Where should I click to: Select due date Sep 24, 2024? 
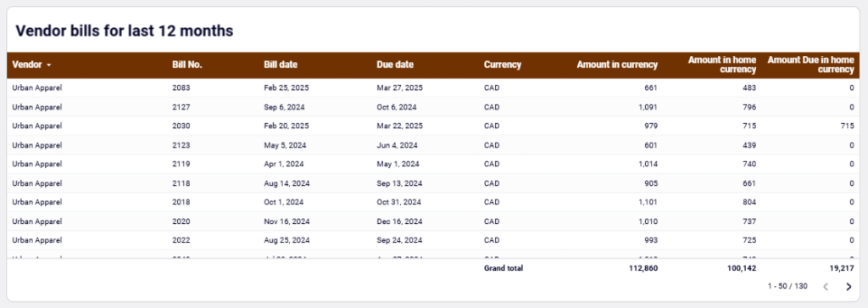pyautogui.click(x=400, y=240)
